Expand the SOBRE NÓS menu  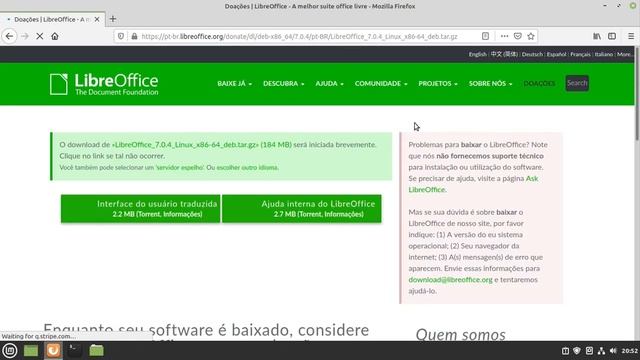(490, 83)
